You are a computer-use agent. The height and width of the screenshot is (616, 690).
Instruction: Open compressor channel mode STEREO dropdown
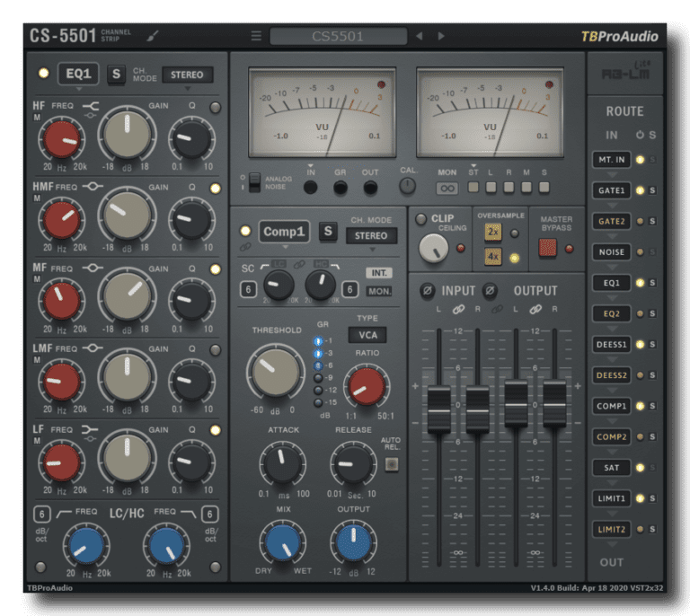[371, 235]
